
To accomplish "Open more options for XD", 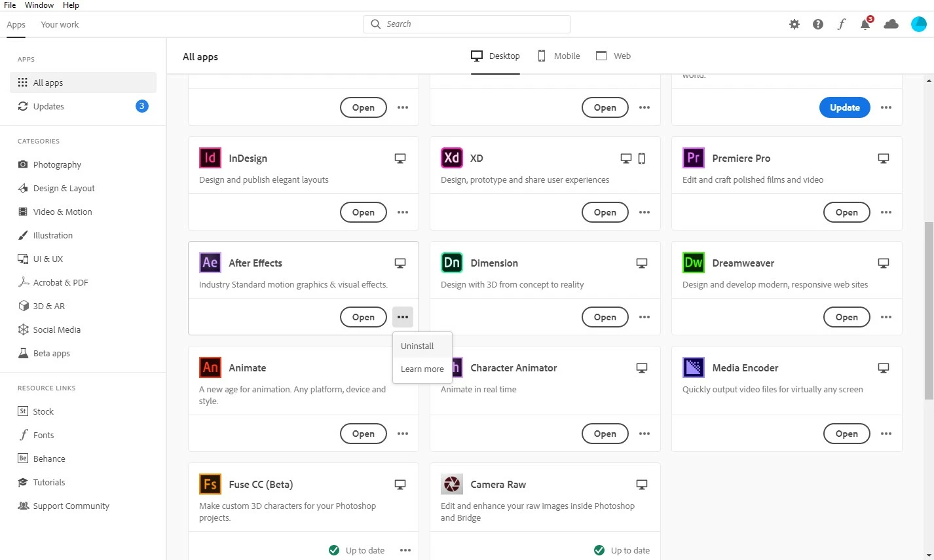I will (x=644, y=212).
